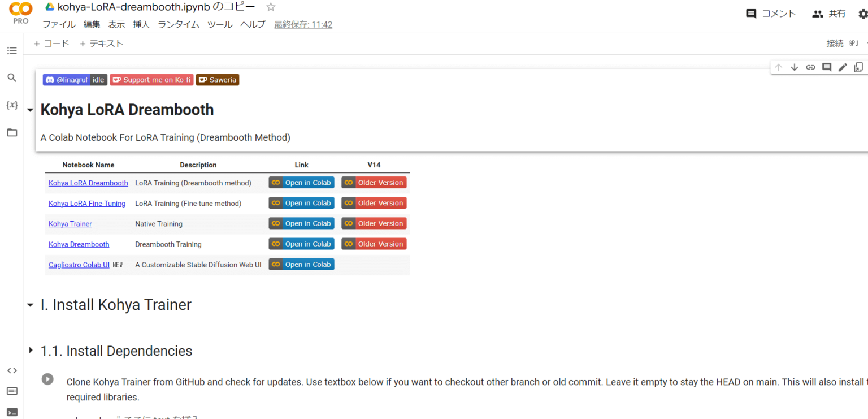
Task: Click the edit pencil icon in cell toolbar
Action: coord(843,67)
